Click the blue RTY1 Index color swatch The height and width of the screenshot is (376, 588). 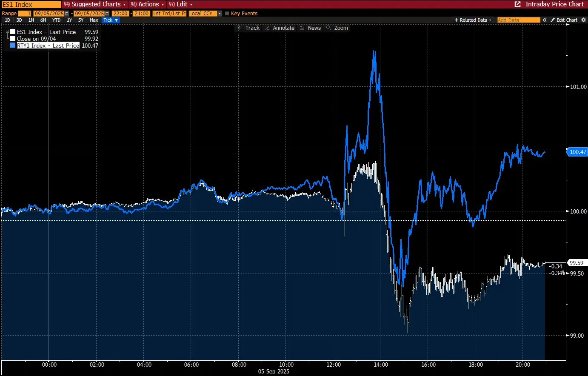point(13,46)
